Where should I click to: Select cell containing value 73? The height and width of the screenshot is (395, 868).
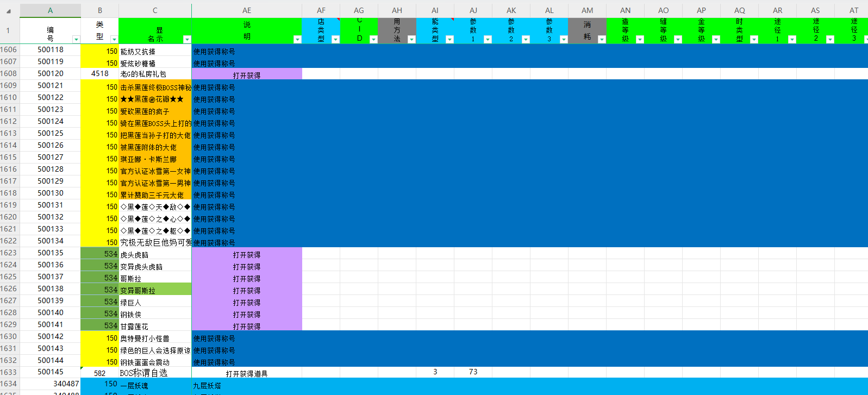(x=473, y=372)
